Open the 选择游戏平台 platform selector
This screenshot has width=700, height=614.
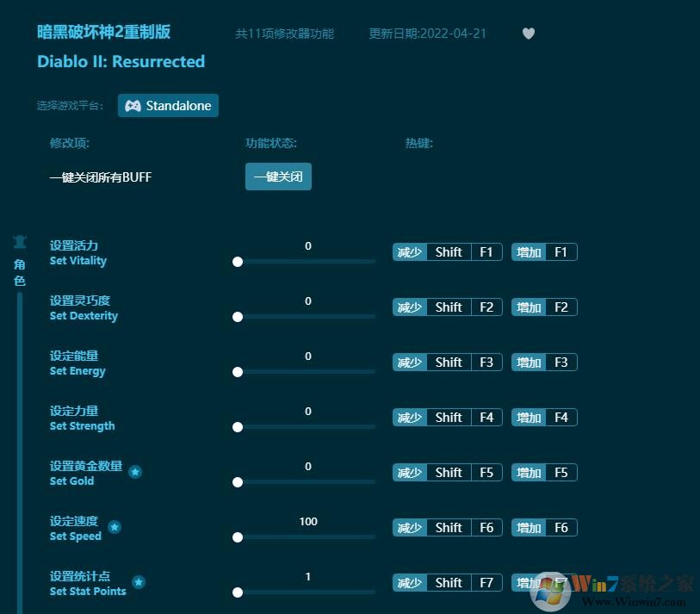point(71,105)
